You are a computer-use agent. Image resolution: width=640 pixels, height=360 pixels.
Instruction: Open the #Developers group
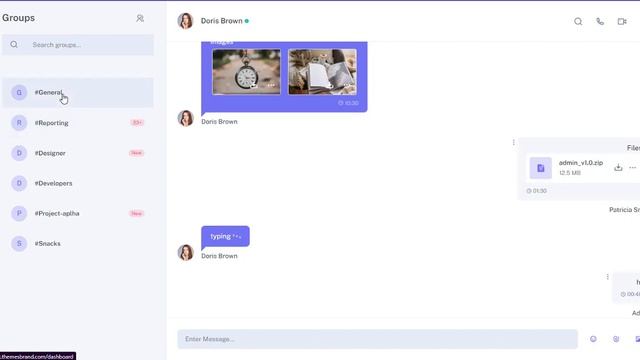click(78, 183)
